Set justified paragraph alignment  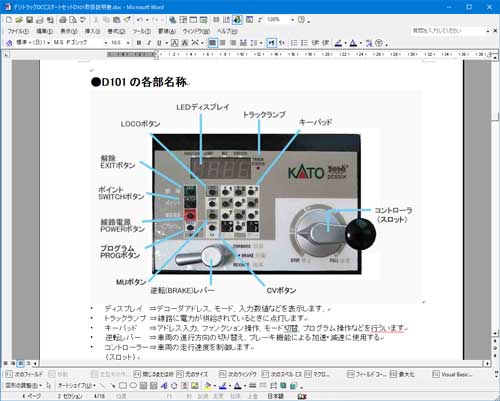tap(213, 43)
